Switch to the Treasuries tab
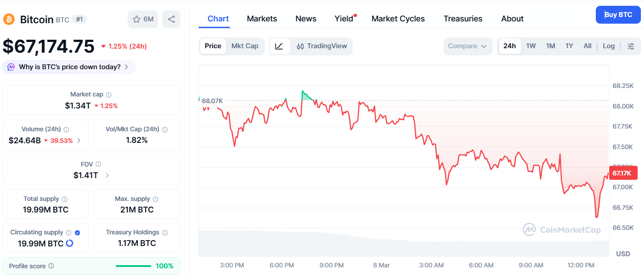This screenshot has height=279, width=644. (x=462, y=19)
